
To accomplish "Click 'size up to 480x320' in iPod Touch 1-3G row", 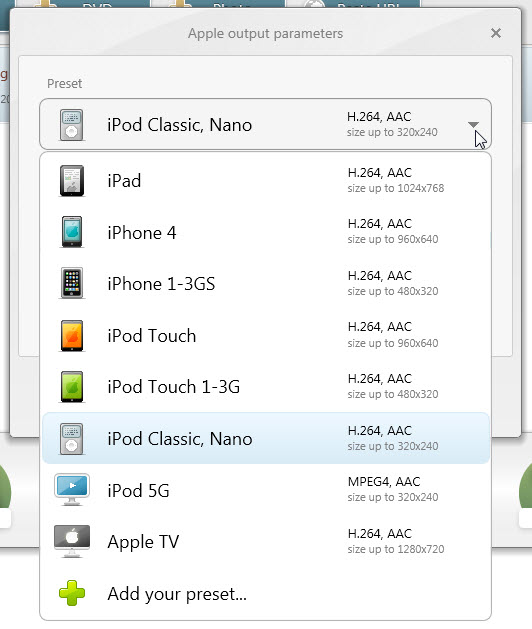I will tap(393, 394).
